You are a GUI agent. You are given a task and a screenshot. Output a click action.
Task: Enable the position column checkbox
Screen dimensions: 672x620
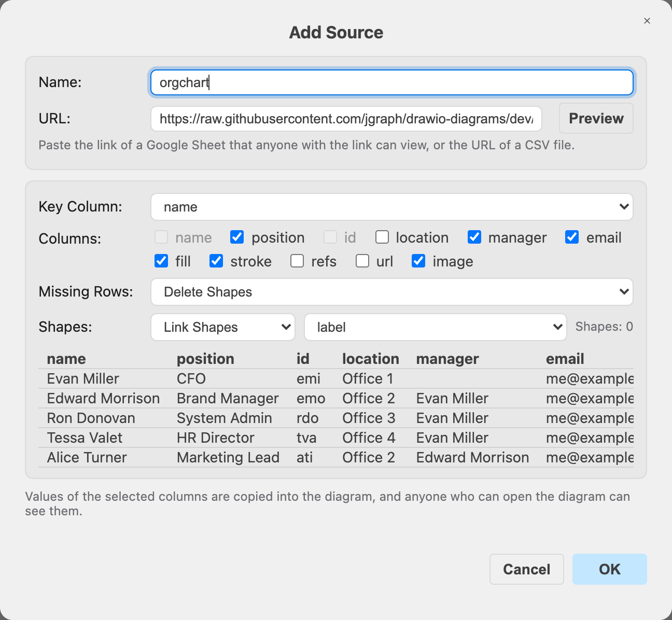[237, 237]
